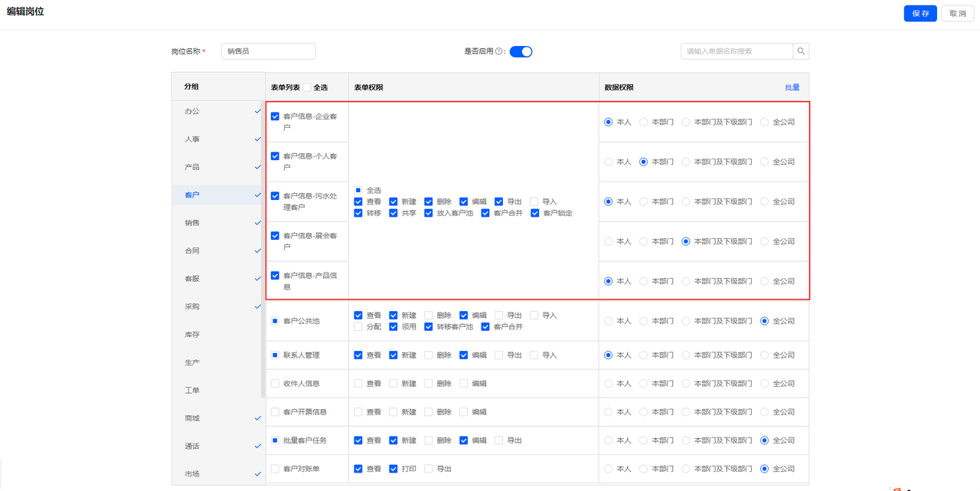This screenshot has height=491, width=980.
Task: Select 本部门 for 批量客户任务
Action: click(x=643, y=440)
